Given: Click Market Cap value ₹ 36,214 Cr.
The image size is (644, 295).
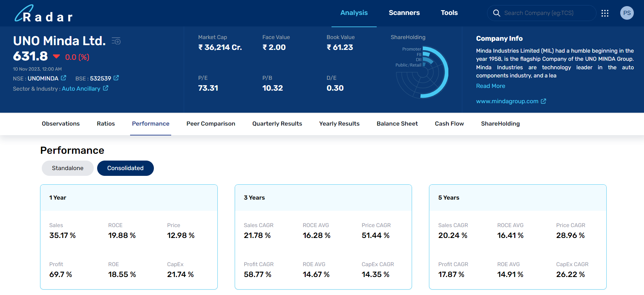Looking at the screenshot, I should tap(220, 47).
